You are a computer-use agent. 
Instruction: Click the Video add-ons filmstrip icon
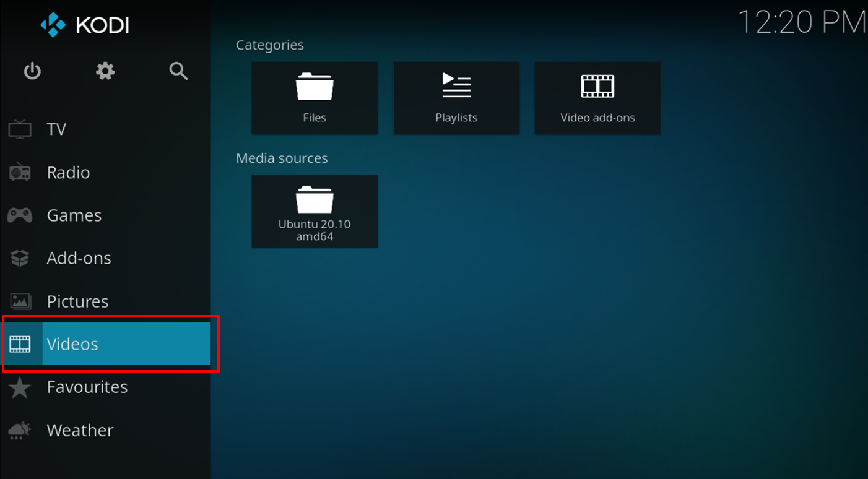(x=597, y=86)
